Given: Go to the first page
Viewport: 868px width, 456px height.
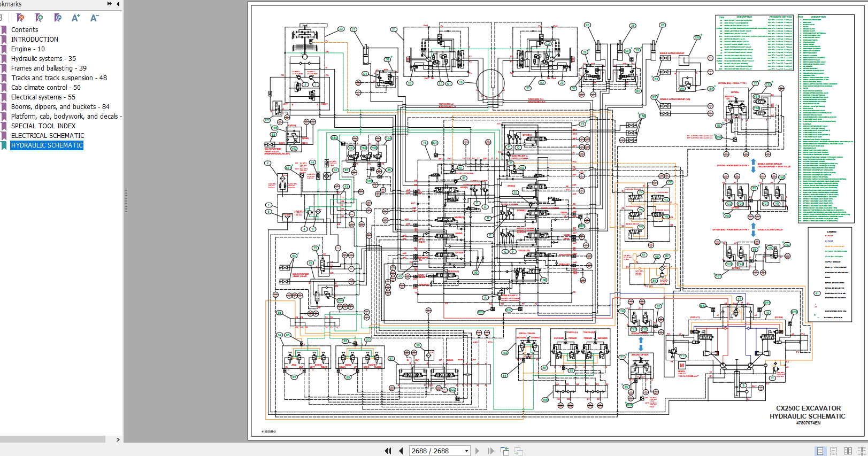Looking at the screenshot, I should point(388,451).
